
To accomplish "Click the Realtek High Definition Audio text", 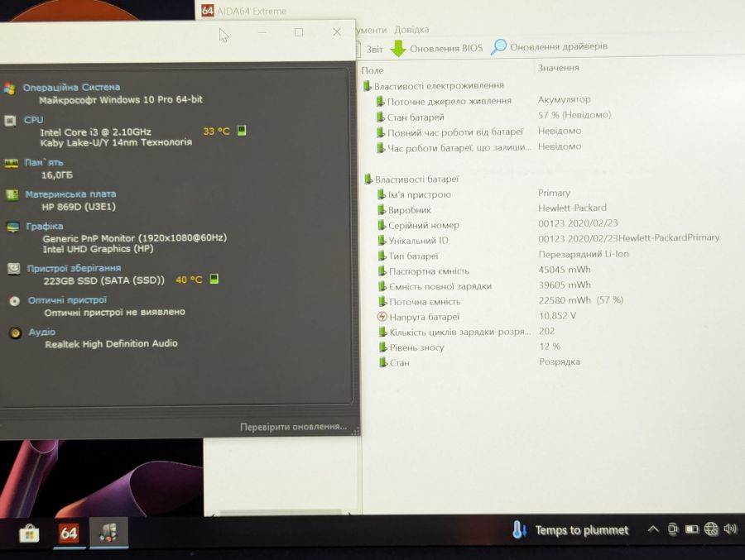I will click(111, 343).
